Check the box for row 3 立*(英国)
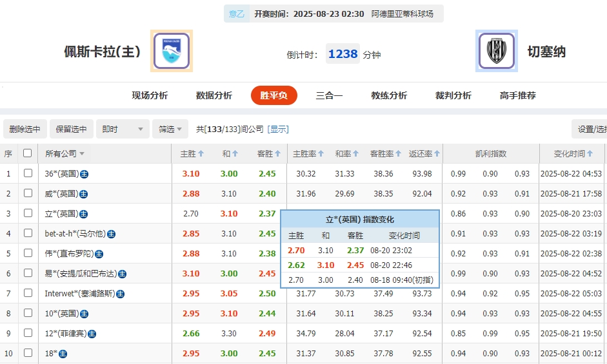Image resolution: width=607 pixels, height=364 pixels. pos(28,213)
